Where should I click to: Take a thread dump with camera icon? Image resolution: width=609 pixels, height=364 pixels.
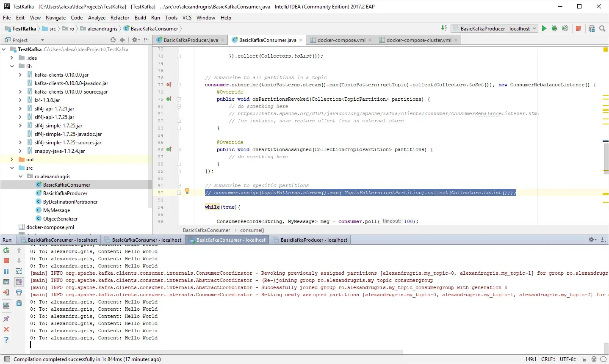[x=6, y=282]
